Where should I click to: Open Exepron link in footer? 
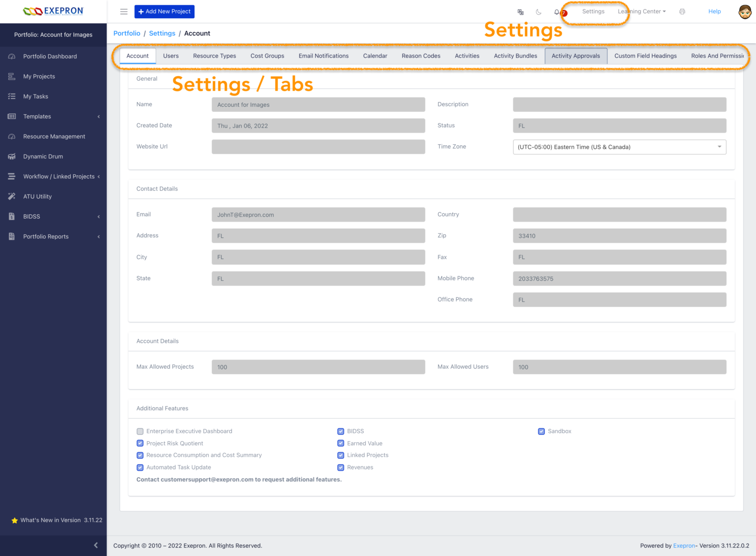684,546
